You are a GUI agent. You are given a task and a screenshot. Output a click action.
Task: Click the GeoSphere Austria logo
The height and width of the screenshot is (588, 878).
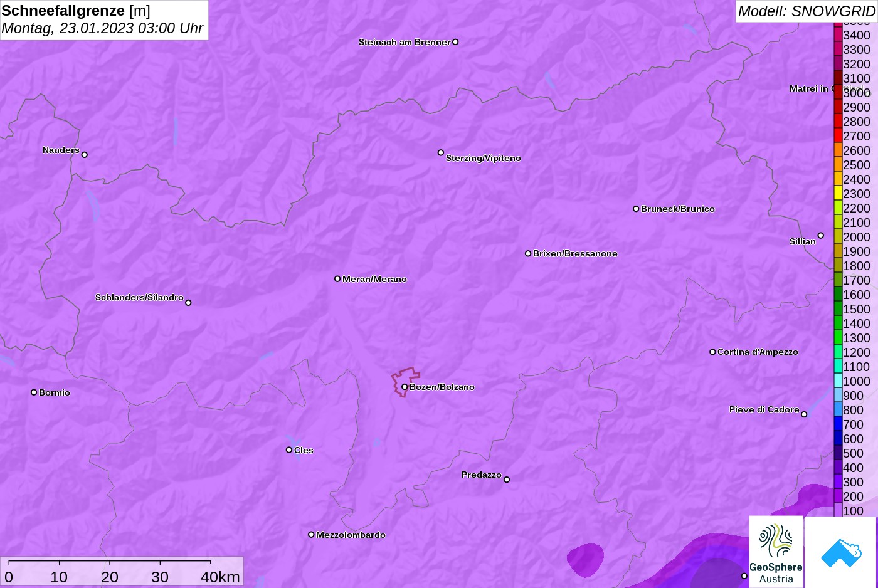pyautogui.click(x=776, y=552)
